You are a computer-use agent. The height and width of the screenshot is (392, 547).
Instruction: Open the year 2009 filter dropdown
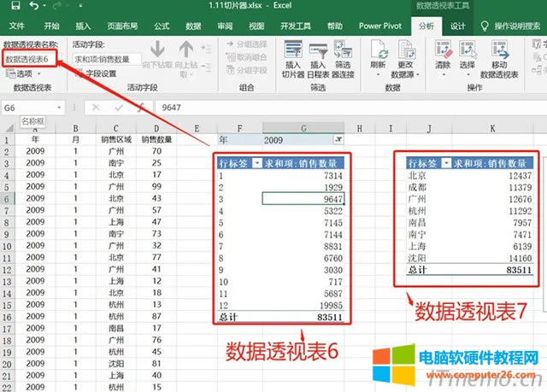click(338, 139)
